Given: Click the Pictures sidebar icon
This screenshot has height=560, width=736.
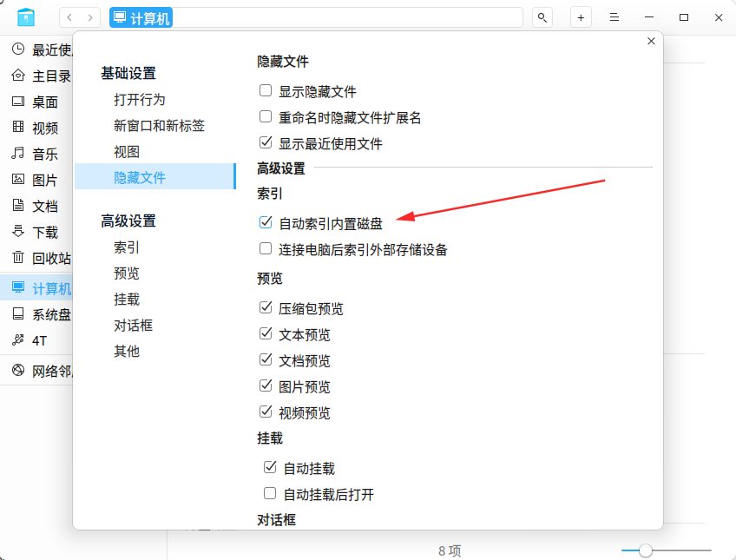Looking at the screenshot, I should click(18, 179).
